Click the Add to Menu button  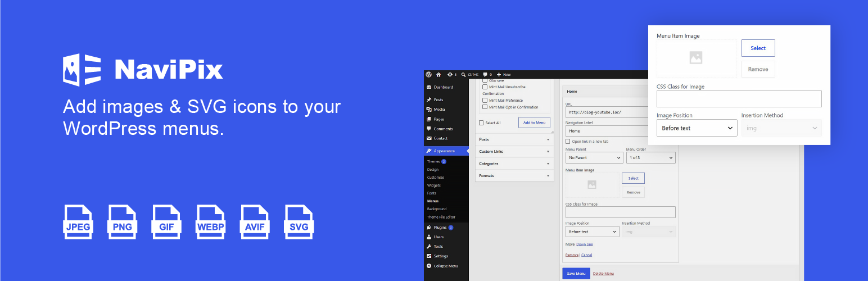pos(534,123)
